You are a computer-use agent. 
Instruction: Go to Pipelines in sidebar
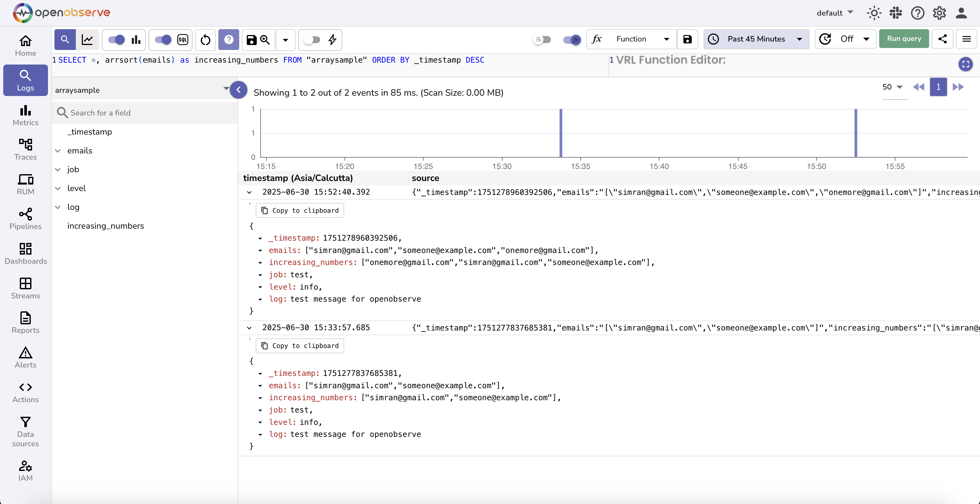coord(26,219)
